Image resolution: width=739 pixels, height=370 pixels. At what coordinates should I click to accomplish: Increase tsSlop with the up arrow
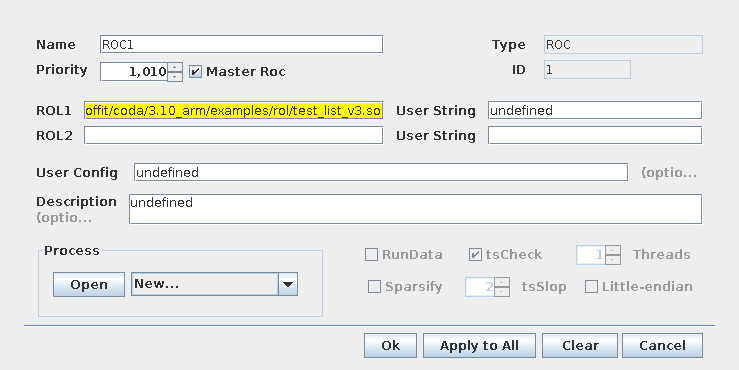click(x=502, y=282)
